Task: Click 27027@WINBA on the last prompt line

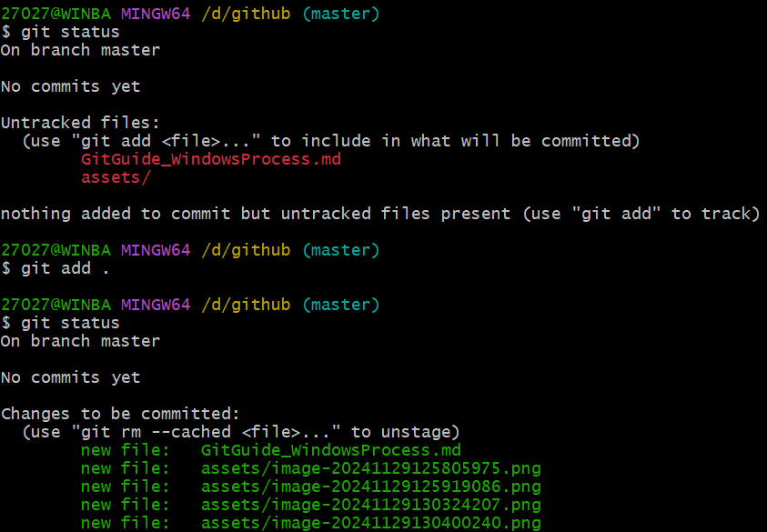Action: pyautogui.click(x=56, y=305)
